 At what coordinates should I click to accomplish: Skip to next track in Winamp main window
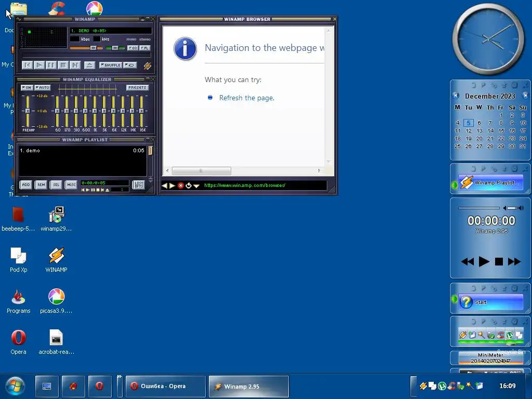75,65
